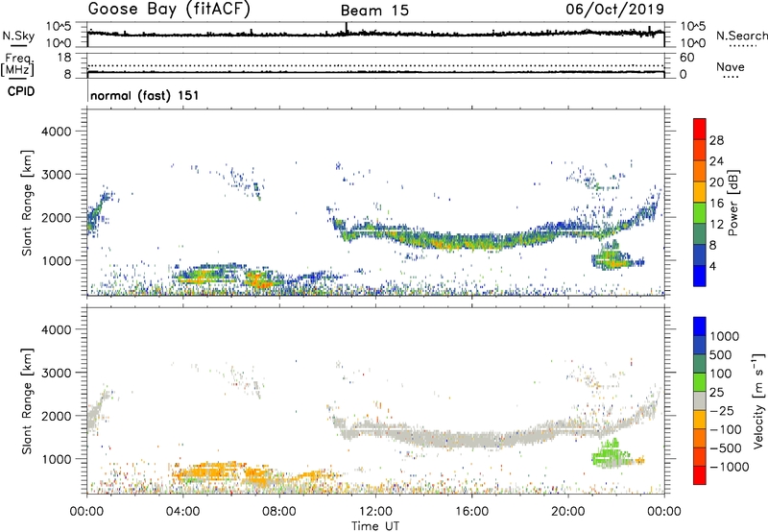
Task: Click the '28' value on Power colorbar
Action: (x=716, y=140)
